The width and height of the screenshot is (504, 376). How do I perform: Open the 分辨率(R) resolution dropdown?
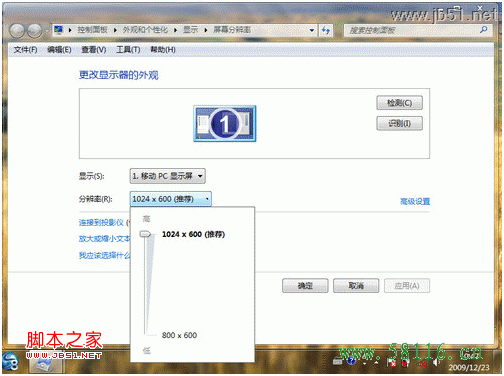pos(170,199)
